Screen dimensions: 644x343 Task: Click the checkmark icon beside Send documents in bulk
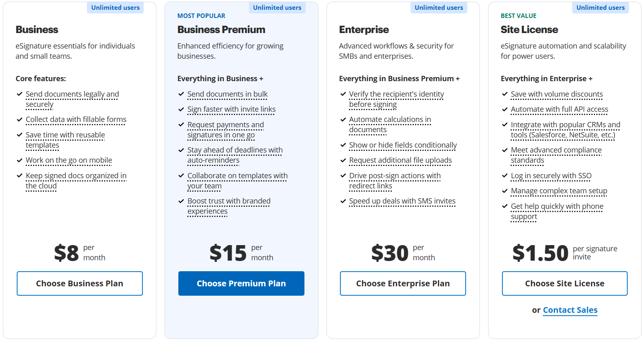click(181, 94)
